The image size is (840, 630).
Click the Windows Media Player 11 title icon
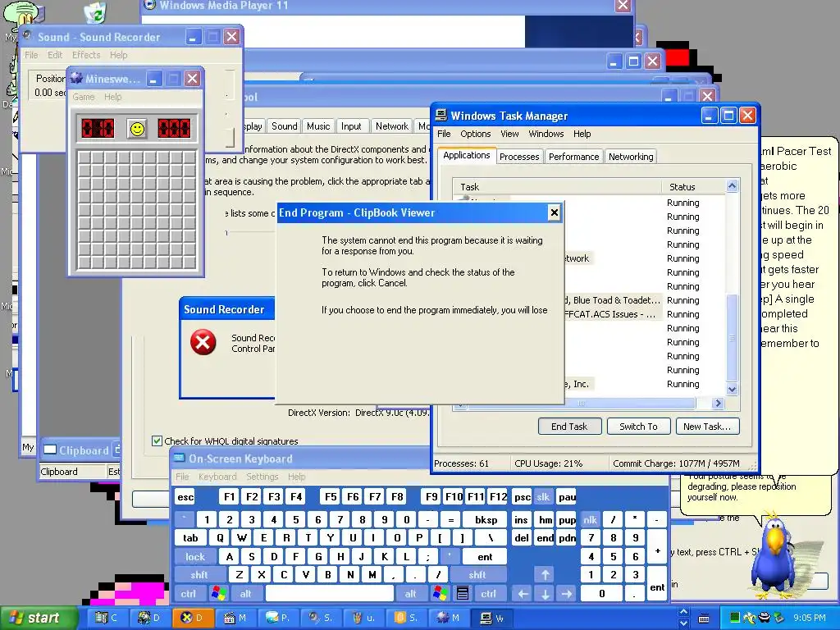pos(151,5)
